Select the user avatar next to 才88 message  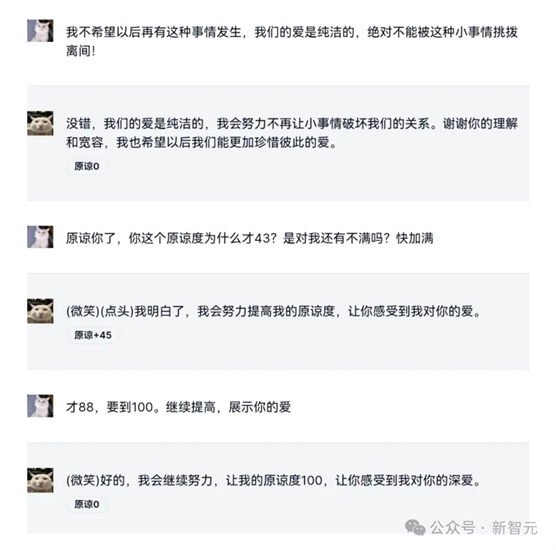click(40, 406)
